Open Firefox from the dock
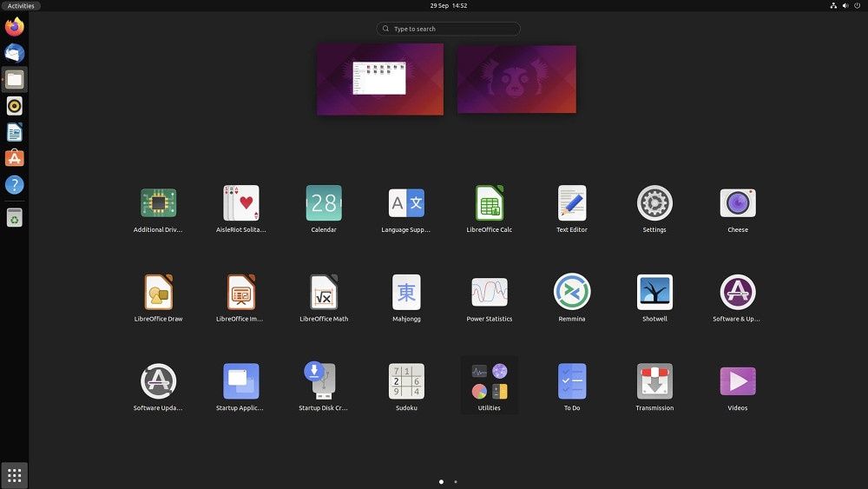Viewport: 868px width, 489px height. point(15,27)
